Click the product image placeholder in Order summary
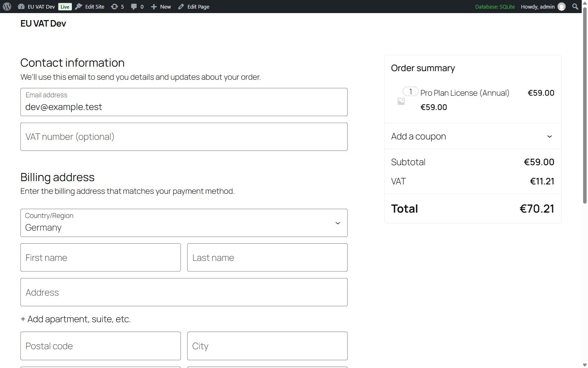588x368 pixels. pyautogui.click(x=401, y=101)
